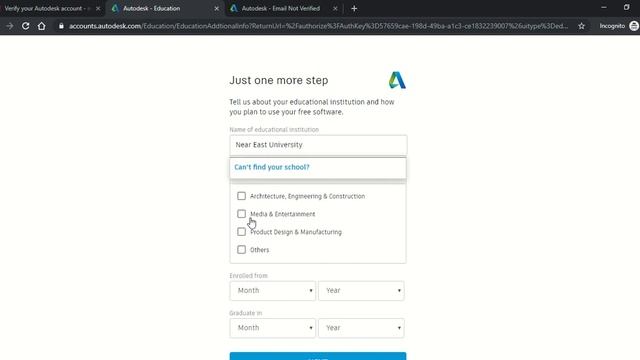640x360 pixels.
Task: Check the Media & Entertainment box
Action: pyautogui.click(x=241, y=214)
